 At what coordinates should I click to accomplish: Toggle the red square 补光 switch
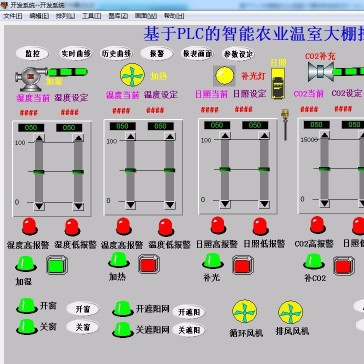243,265
